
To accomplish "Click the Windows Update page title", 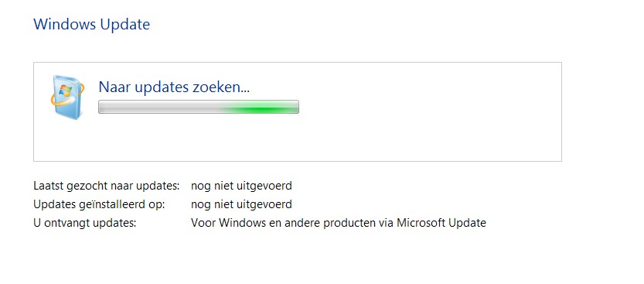I will 91,24.
